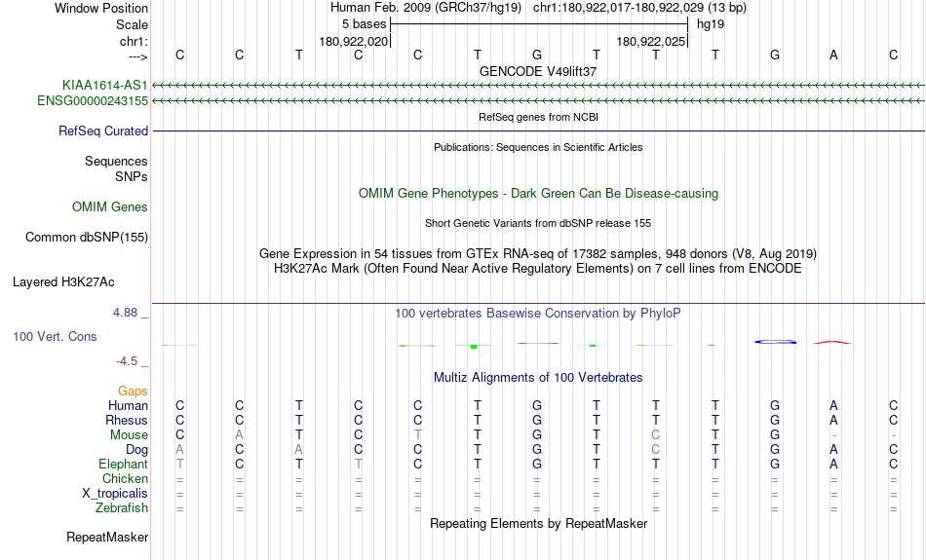
Task: Click the RepeatMasker track label
Action: click(x=107, y=538)
